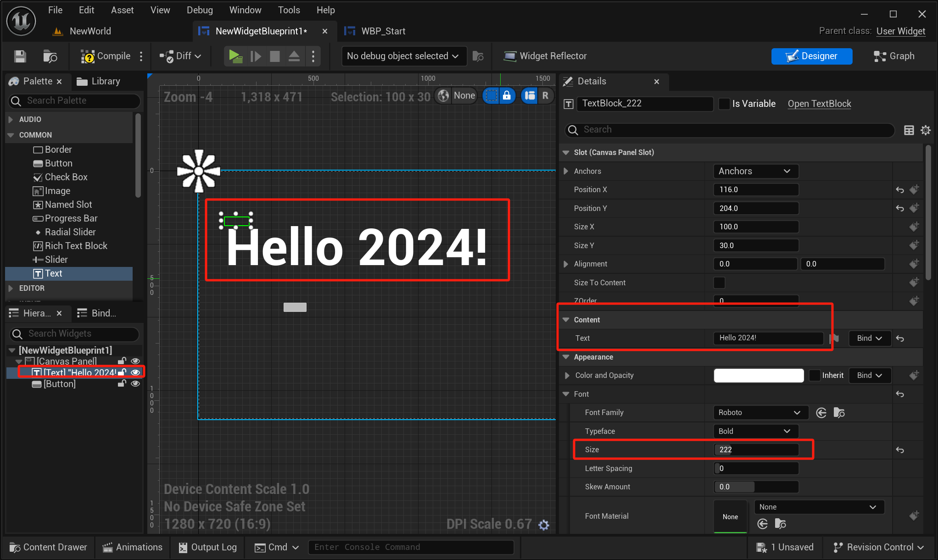Select Rich Text Block in palette

[x=70, y=246]
